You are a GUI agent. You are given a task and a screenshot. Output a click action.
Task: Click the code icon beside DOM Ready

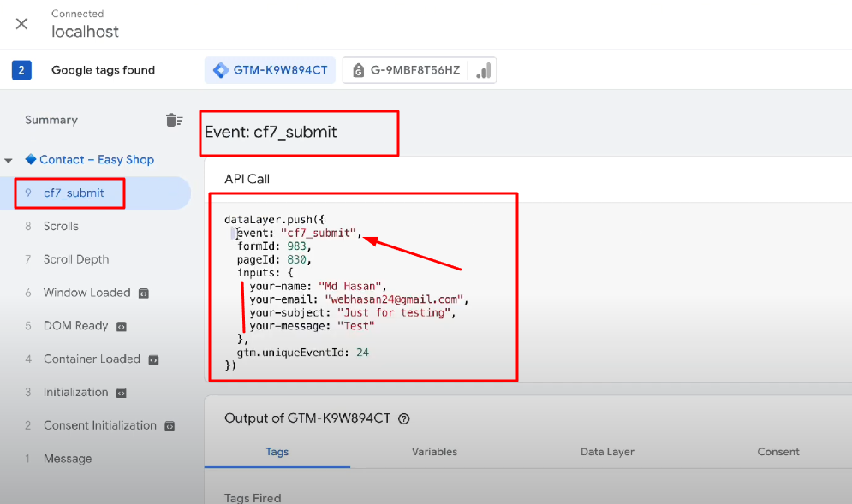tap(122, 326)
